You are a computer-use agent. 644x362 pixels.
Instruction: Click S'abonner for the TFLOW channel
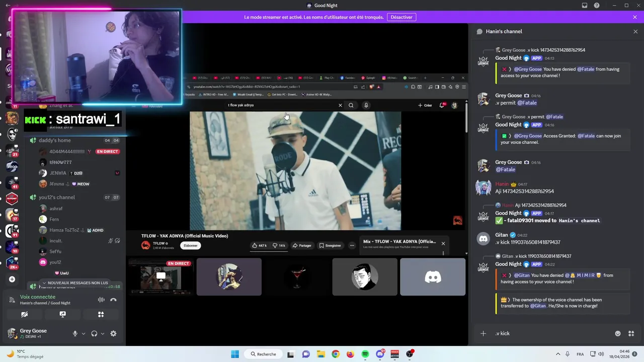pyautogui.click(x=191, y=245)
